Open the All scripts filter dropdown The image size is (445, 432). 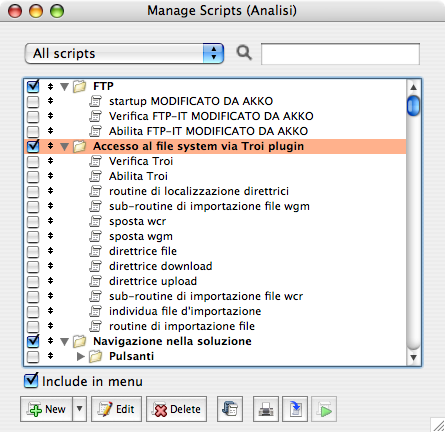coord(124,53)
